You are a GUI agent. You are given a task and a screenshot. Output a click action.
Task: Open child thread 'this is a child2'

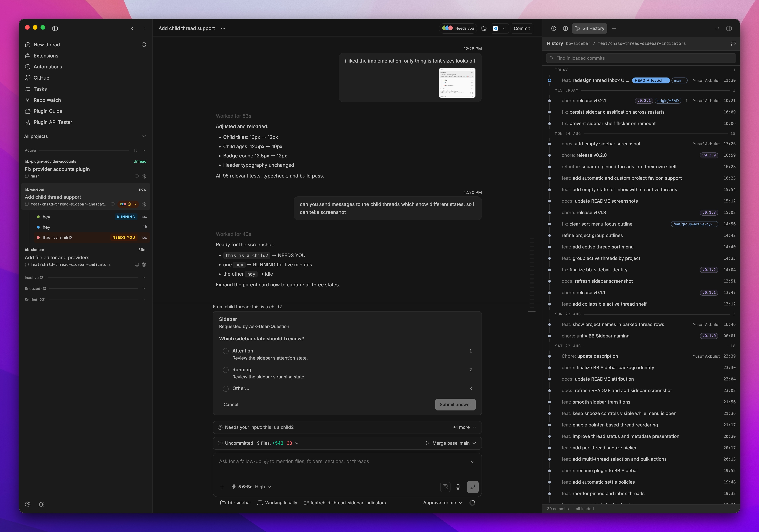point(92,238)
